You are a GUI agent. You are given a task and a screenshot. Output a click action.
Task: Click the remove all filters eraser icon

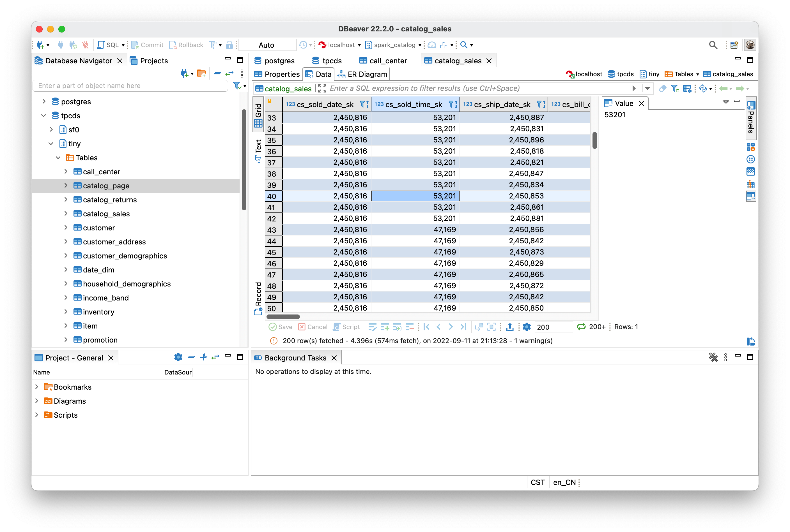[662, 89]
